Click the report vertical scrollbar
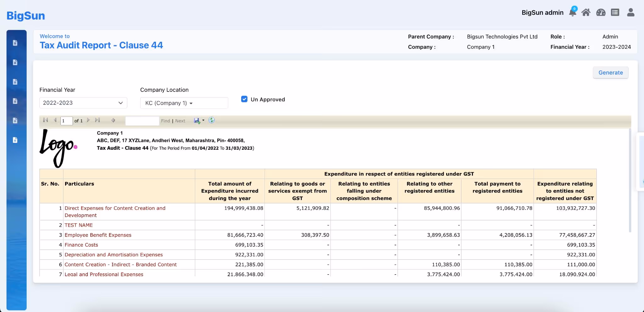This screenshot has height=312, width=644. [x=630, y=181]
